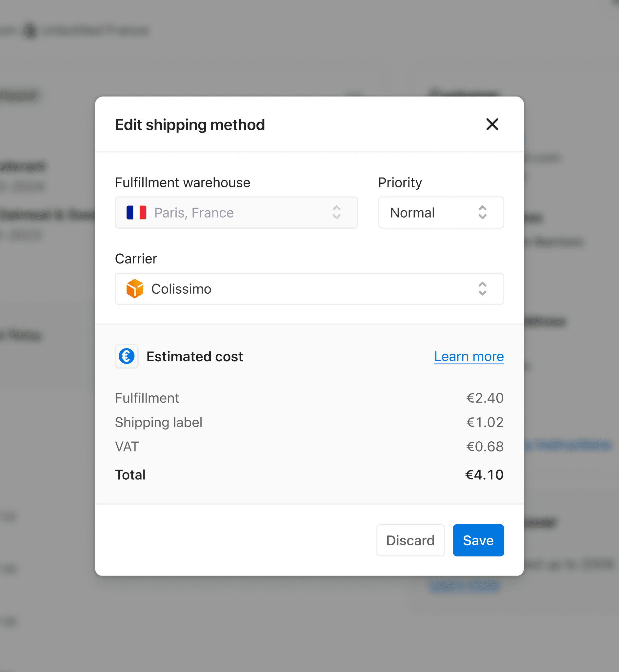Click the Discard button
619x672 pixels.
pos(410,540)
